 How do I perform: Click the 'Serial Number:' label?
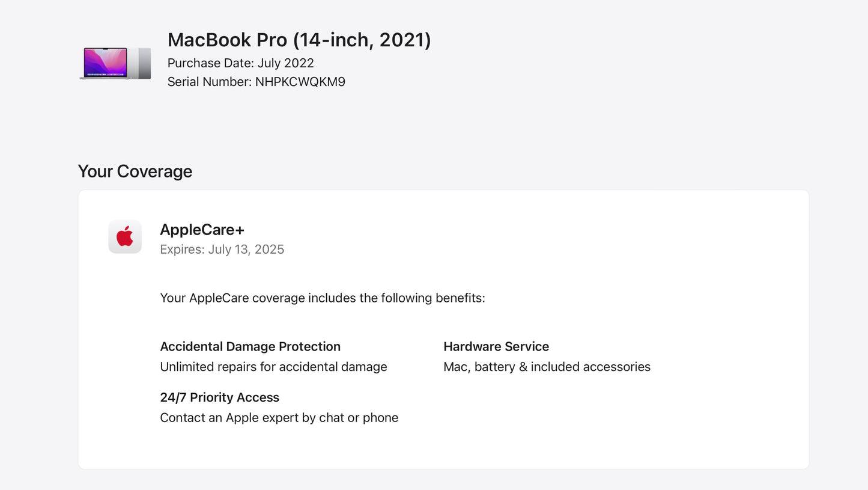[210, 82]
